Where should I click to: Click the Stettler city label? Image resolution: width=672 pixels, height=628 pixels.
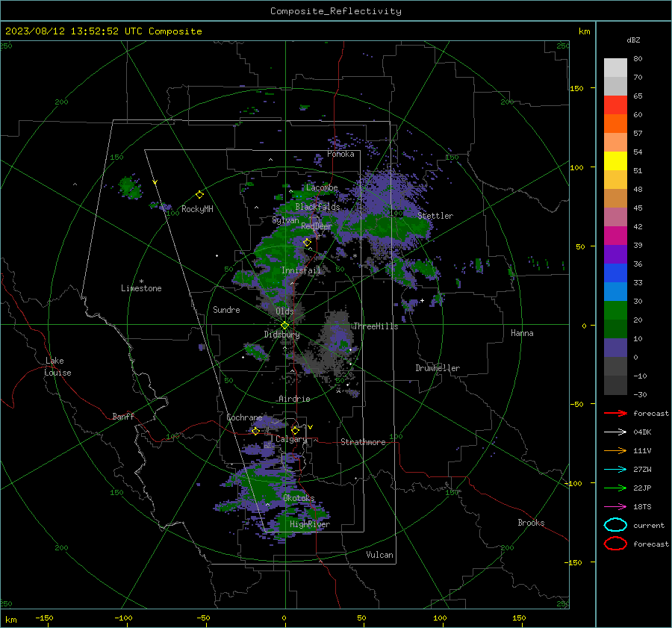pyautogui.click(x=435, y=216)
